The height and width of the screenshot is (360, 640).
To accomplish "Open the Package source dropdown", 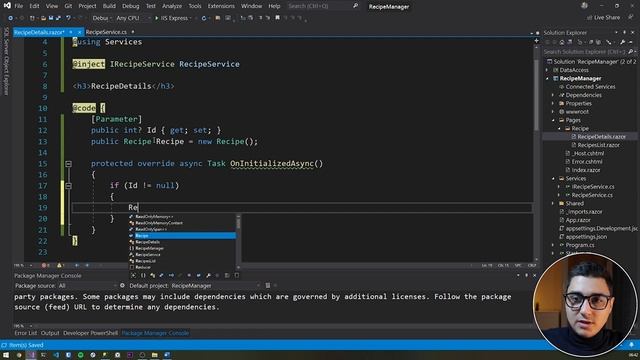I will (87, 286).
